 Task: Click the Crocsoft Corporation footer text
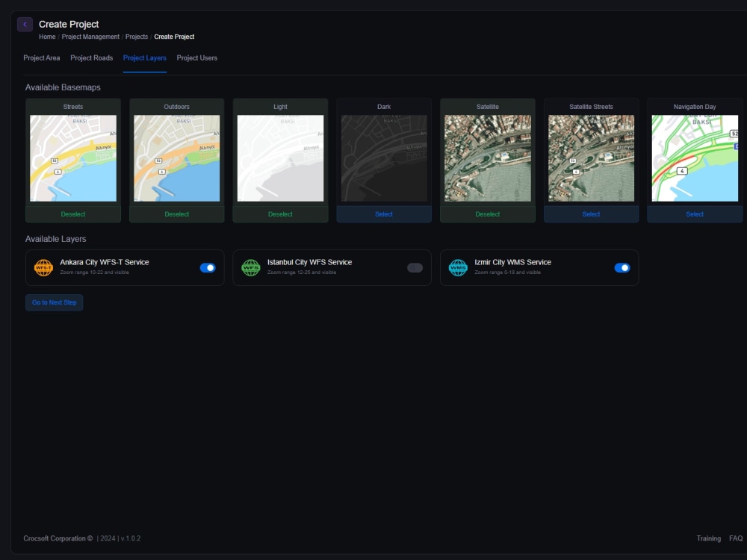click(x=58, y=538)
